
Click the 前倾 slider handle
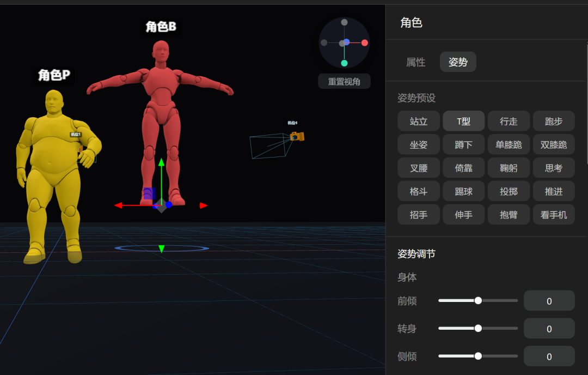[x=478, y=301]
